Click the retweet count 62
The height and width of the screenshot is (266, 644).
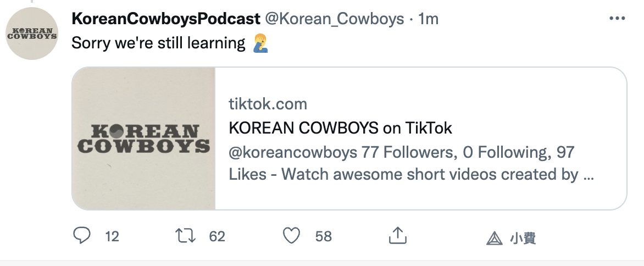[217, 236]
